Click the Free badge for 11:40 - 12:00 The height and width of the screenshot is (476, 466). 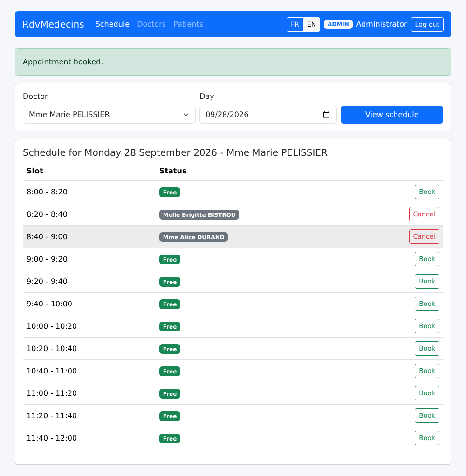[x=170, y=438]
